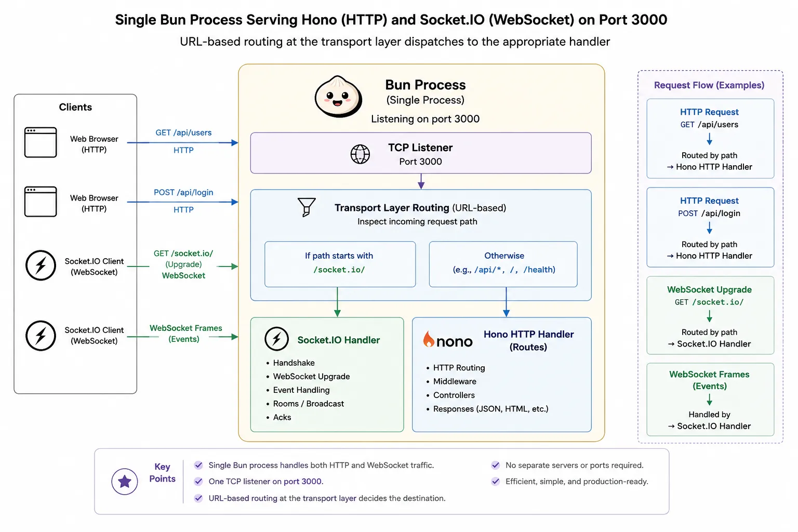Click the 'If path starts with /socket.io/' box

point(340,264)
